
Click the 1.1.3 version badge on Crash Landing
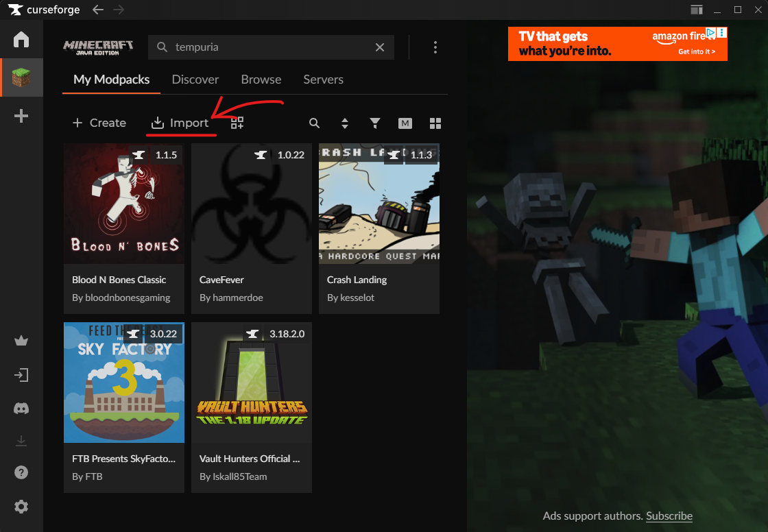pyautogui.click(x=421, y=155)
